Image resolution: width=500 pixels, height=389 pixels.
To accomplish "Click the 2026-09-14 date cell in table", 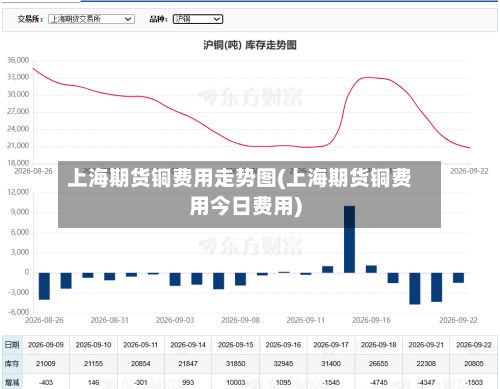I will click(188, 345).
